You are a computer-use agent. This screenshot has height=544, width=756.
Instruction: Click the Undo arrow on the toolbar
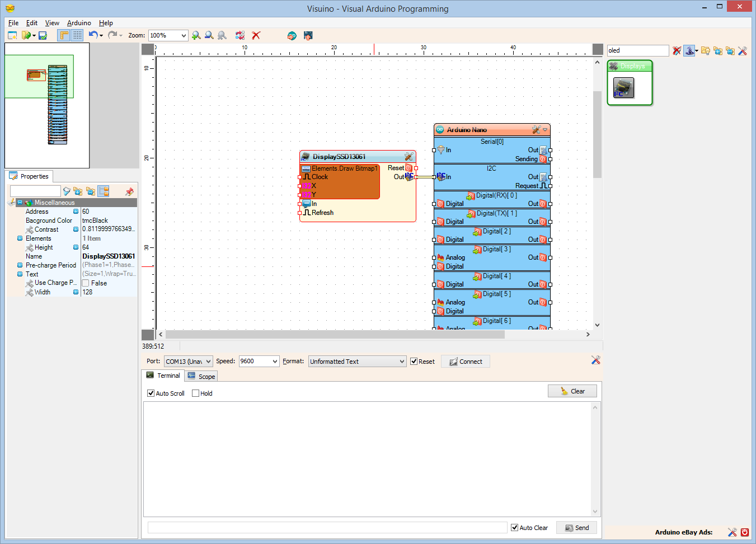(x=93, y=34)
